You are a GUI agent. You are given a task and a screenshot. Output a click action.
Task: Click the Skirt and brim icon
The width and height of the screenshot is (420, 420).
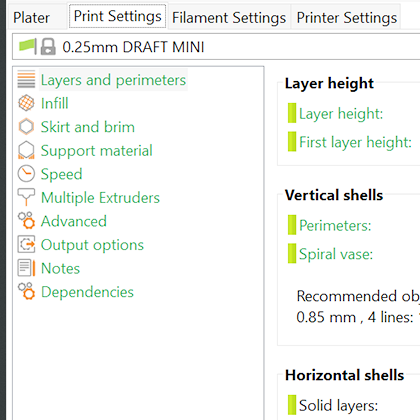point(26,127)
